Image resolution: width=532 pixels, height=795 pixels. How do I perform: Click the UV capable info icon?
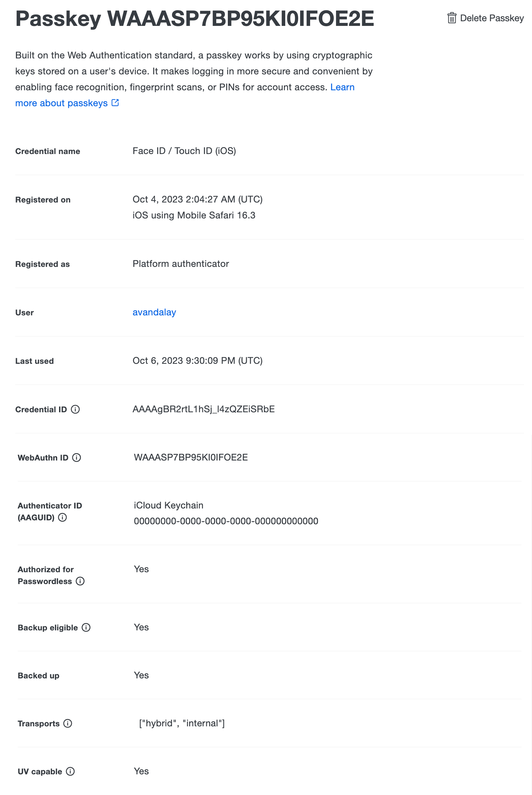click(x=70, y=771)
